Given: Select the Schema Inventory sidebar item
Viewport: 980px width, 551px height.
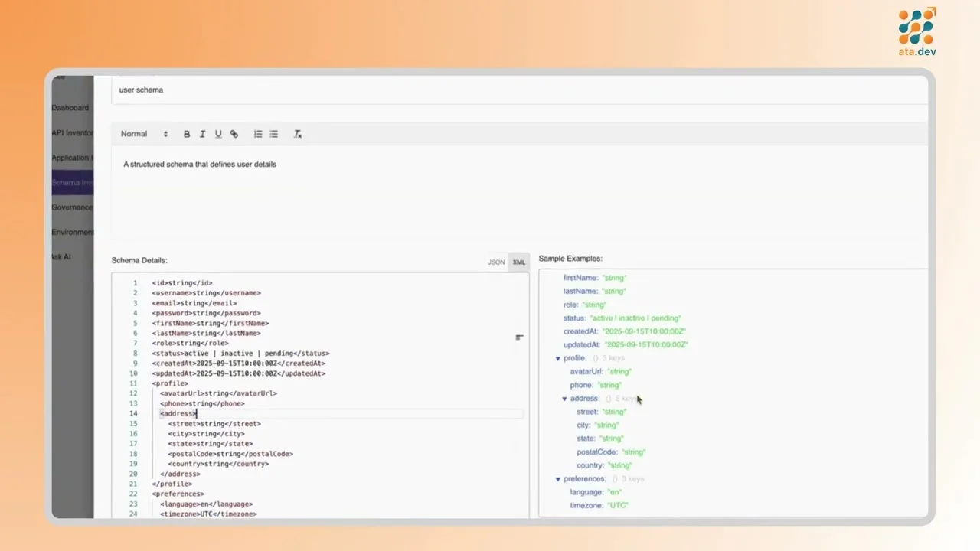Looking at the screenshot, I should pyautogui.click(x=72, y=182).
